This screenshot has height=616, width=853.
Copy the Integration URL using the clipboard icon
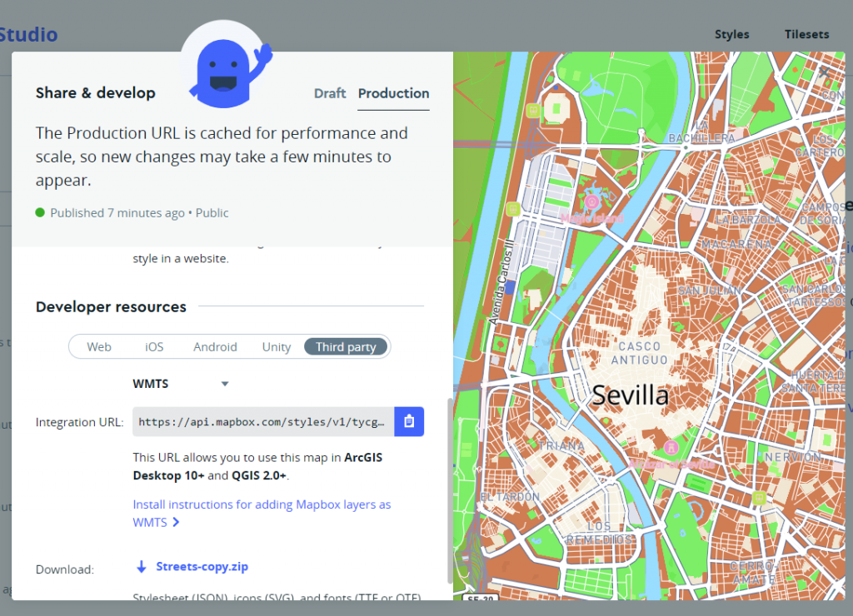coord(409,421)
